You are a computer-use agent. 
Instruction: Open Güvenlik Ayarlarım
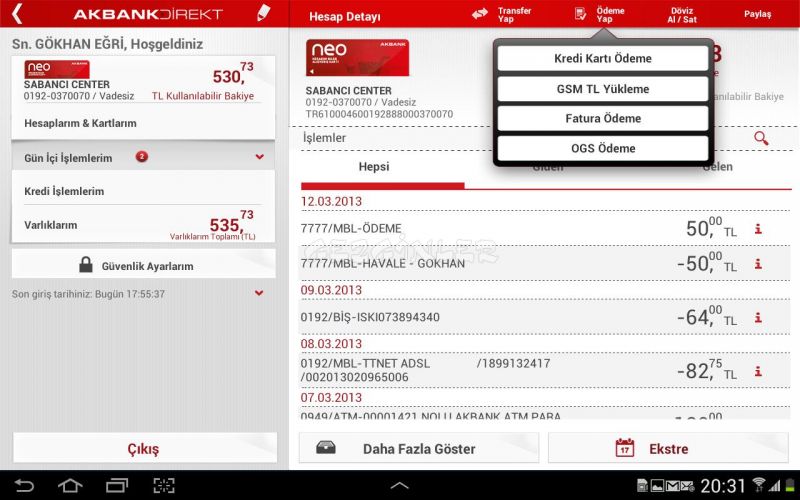143,264
